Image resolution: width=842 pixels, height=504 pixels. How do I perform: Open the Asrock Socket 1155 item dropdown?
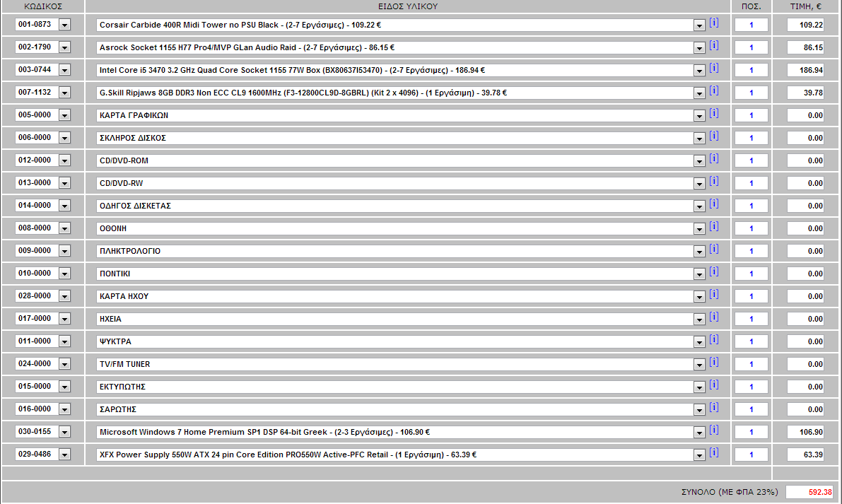(699, 48)
